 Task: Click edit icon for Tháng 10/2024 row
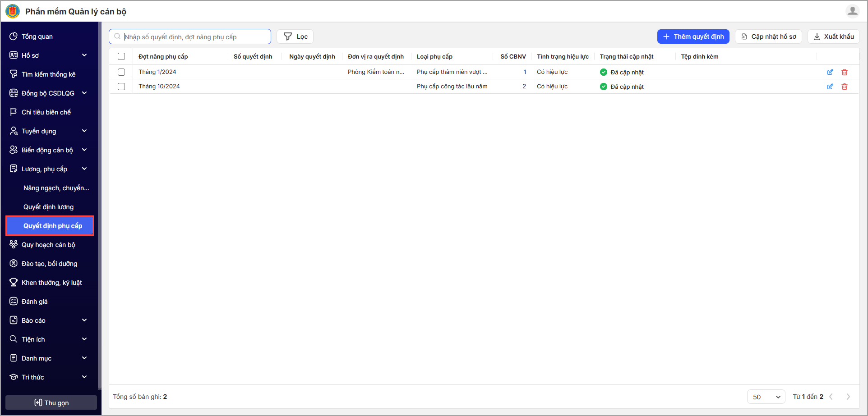click(830, 87)
